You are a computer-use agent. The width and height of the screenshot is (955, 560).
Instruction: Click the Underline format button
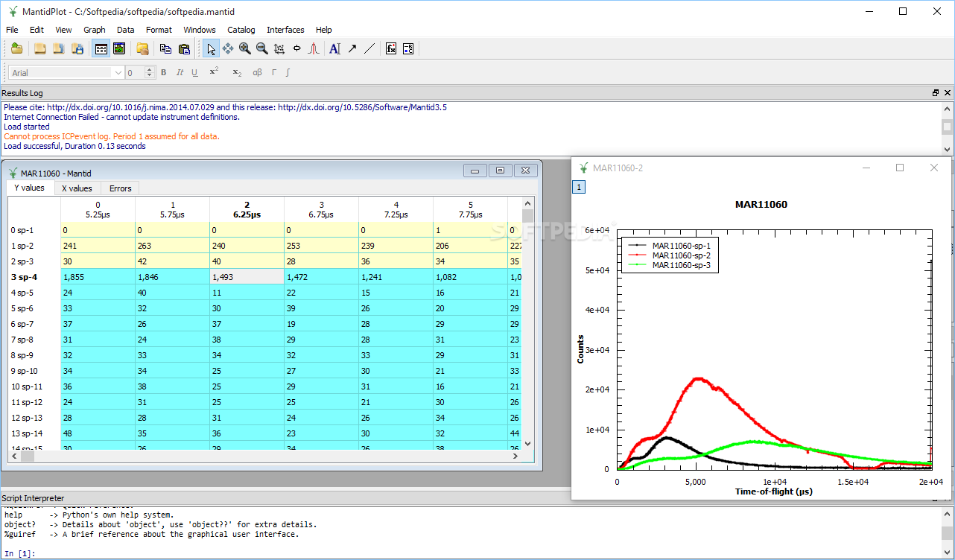pyautogui.click(x=194, y=72)
